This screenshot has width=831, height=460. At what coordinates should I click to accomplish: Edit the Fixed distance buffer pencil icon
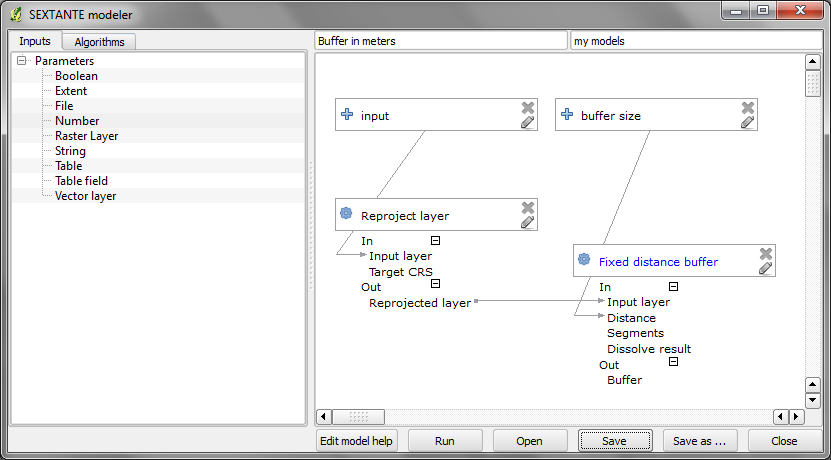[x=766, y=268]
